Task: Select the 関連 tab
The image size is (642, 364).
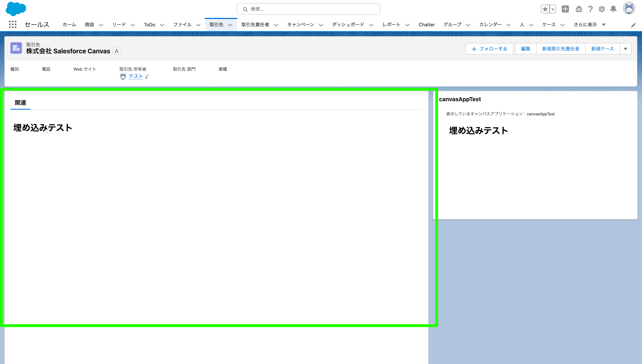Action: pos(20,102)
